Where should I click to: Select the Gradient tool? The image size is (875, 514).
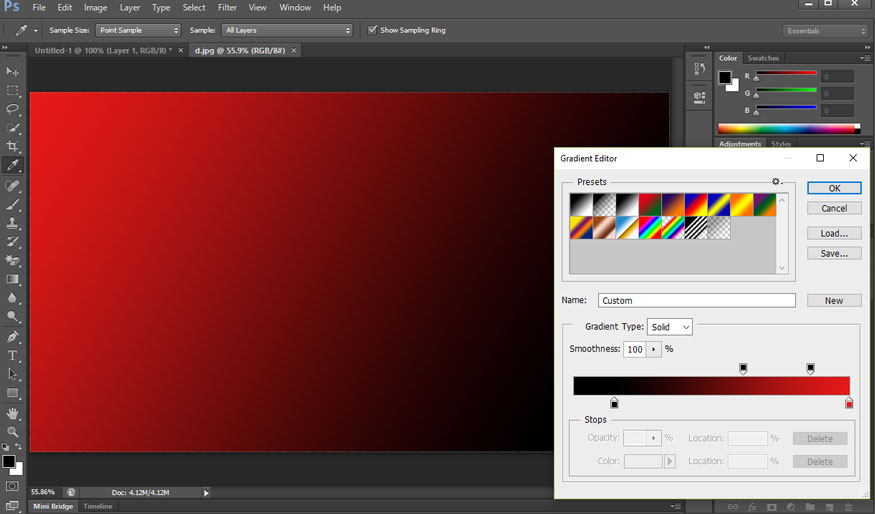click(12, 279)
